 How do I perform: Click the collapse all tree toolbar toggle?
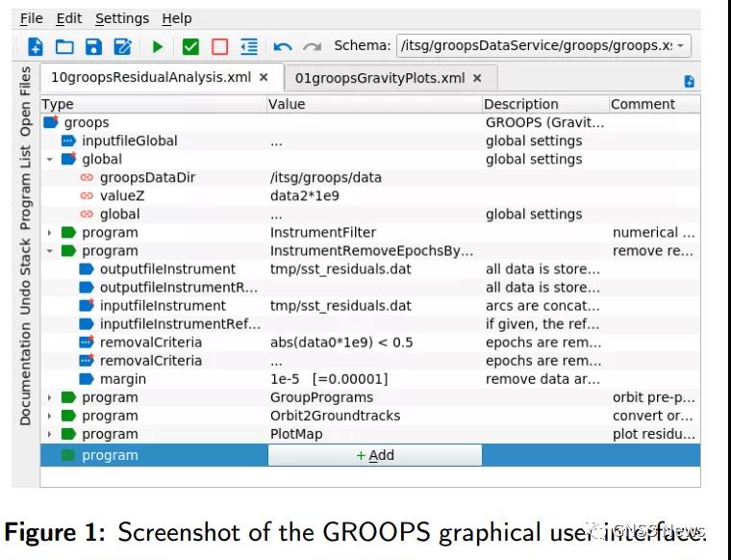click(x=249, y=46)
